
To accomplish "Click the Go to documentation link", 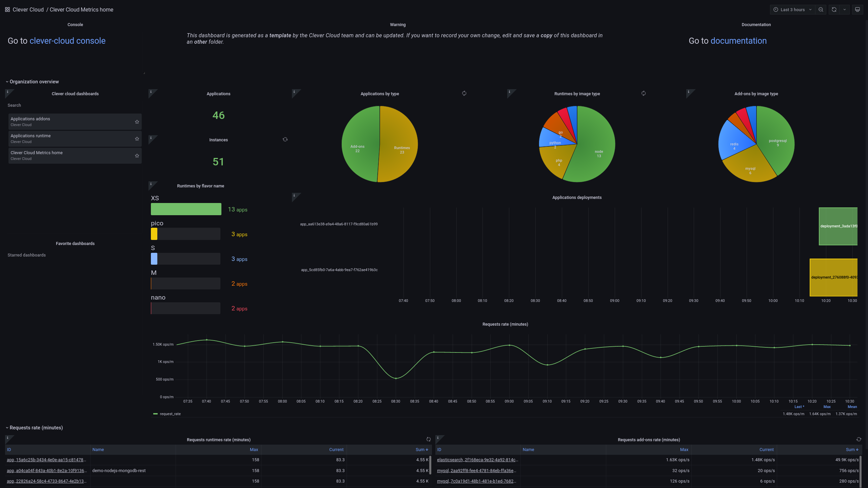I will click(738, 40).
